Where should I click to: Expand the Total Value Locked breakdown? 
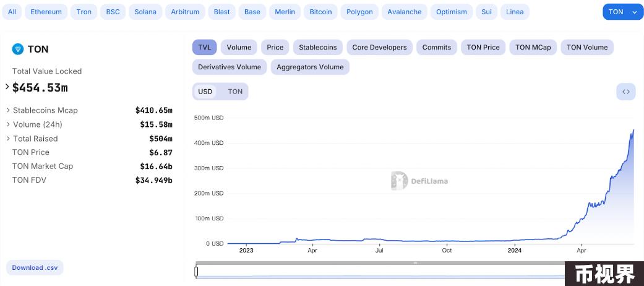pyautogui.click(x=7, y=87)
